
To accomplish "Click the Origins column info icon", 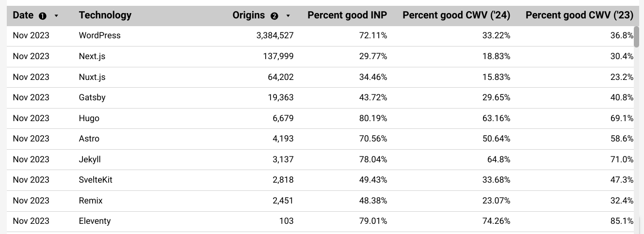I will 274,16.
